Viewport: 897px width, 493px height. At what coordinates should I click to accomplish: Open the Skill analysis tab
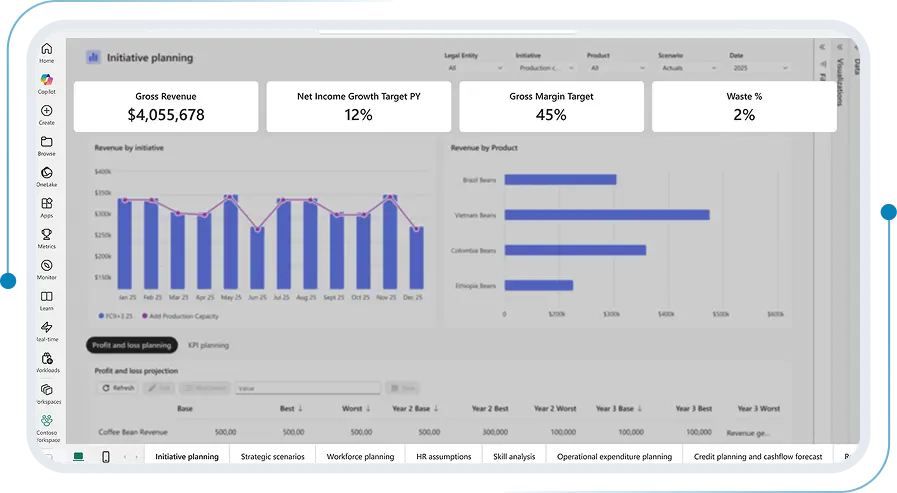tap(514, 456)
